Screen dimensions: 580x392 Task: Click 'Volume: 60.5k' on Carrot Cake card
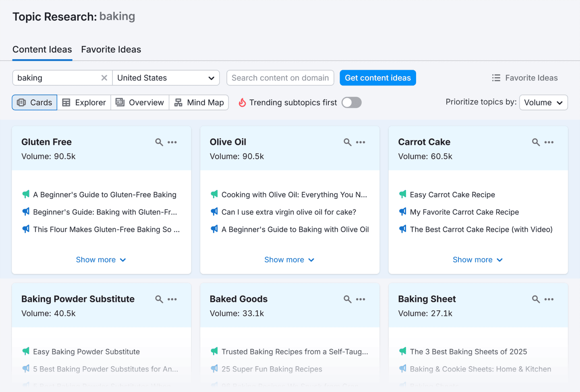(x=425, y=156)
